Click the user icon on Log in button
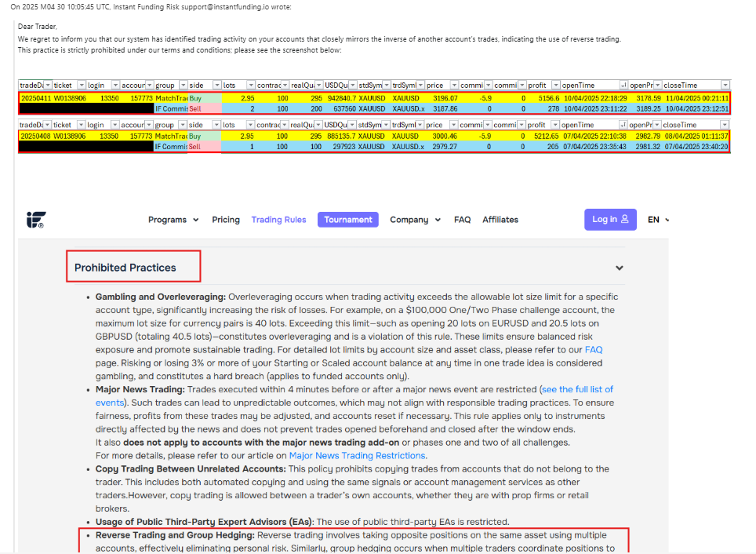This screenshot has width=756, height=554. point(624,219)
